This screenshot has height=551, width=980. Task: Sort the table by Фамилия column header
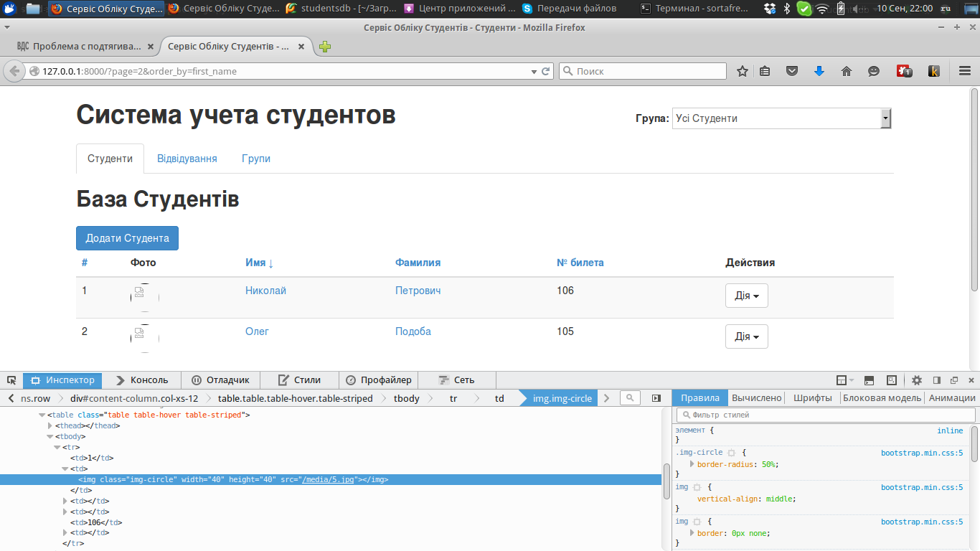418,263
